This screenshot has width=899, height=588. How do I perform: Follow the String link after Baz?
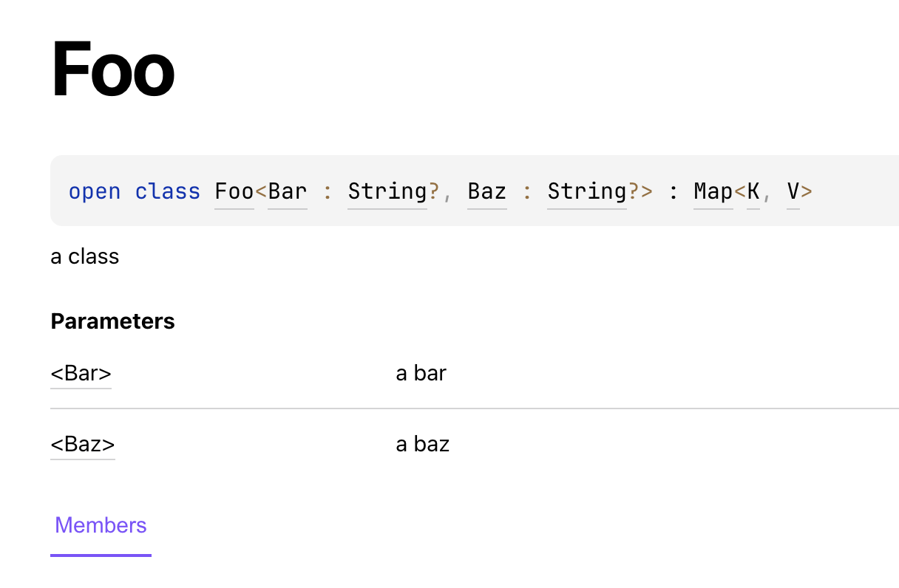tap(586, 191)
